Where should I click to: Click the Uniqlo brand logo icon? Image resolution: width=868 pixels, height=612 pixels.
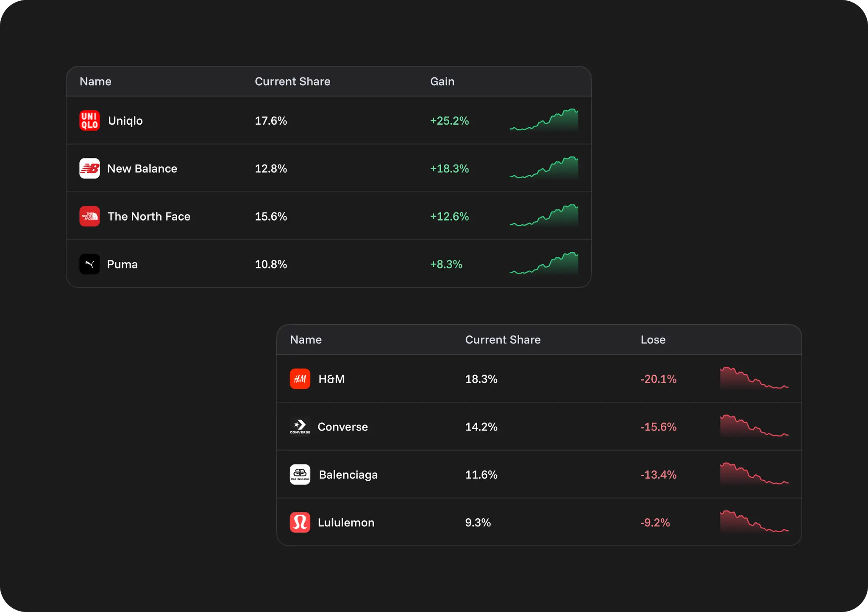[89, 120]
